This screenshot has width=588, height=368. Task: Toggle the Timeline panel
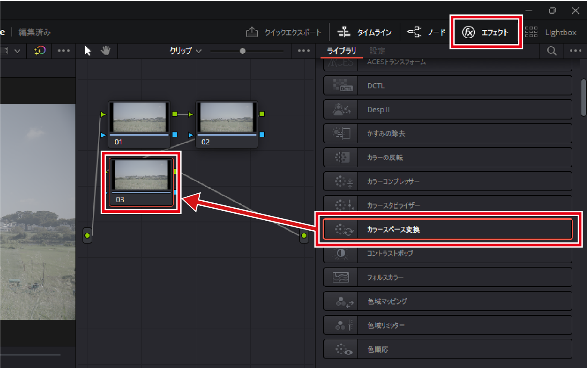click(x=364, y=32)
